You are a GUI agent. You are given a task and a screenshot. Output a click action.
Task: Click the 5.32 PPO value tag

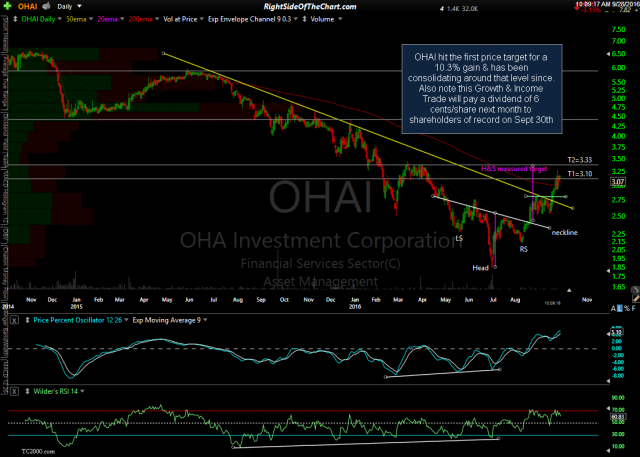617,332
